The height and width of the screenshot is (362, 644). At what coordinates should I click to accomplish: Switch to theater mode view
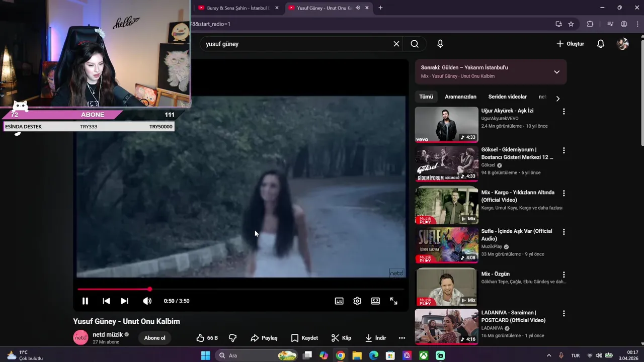tap(375, 301)
